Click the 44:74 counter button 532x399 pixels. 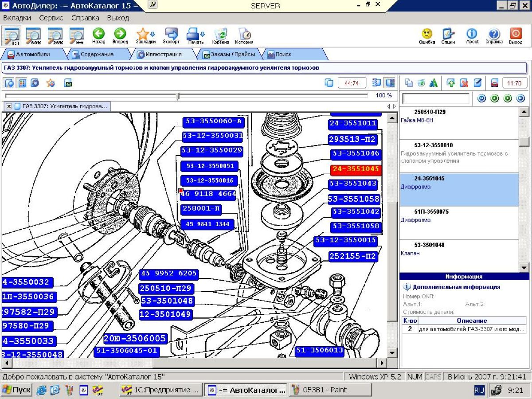[352, 83]
